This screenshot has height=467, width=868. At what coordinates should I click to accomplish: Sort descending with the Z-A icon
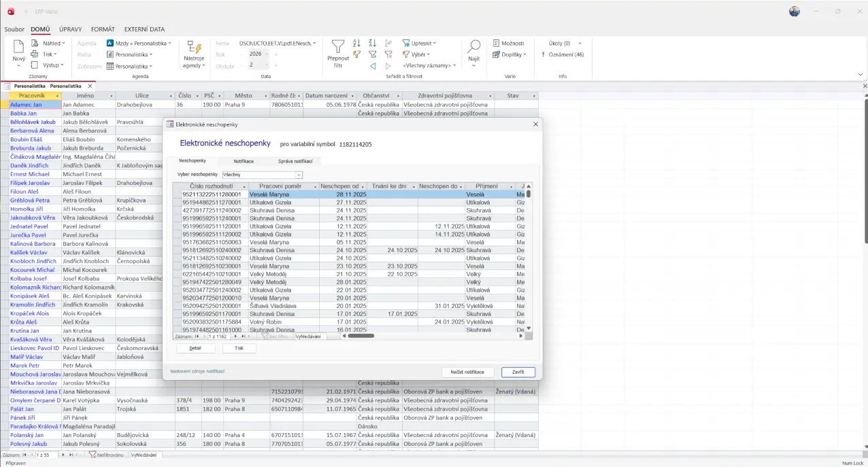click(x=372, y=43)
